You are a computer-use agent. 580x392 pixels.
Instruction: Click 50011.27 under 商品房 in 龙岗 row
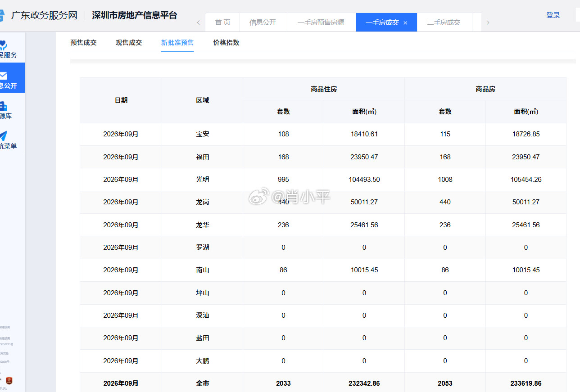[x=526, y=202]
